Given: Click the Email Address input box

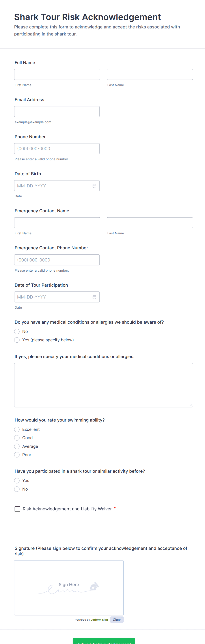Looking at the screenshot, I should point(57,111).
